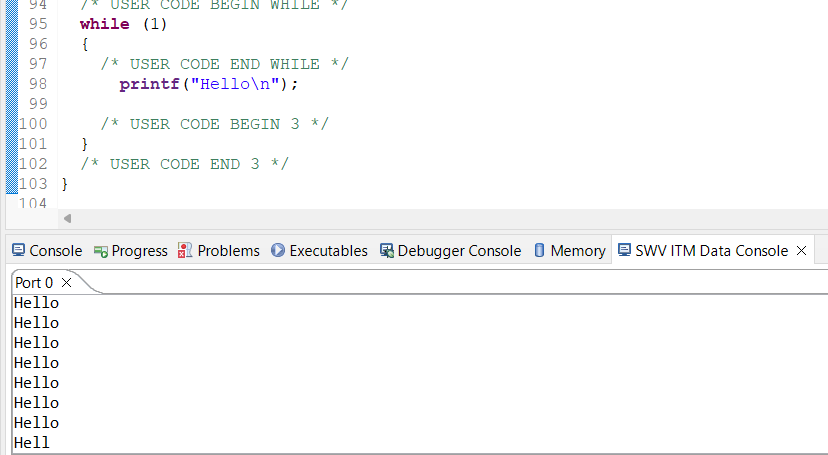This screenshot has width=828, height=455.
Task: Click the USER CODE BEGIN 3 comment
Action: coord(214,124)
